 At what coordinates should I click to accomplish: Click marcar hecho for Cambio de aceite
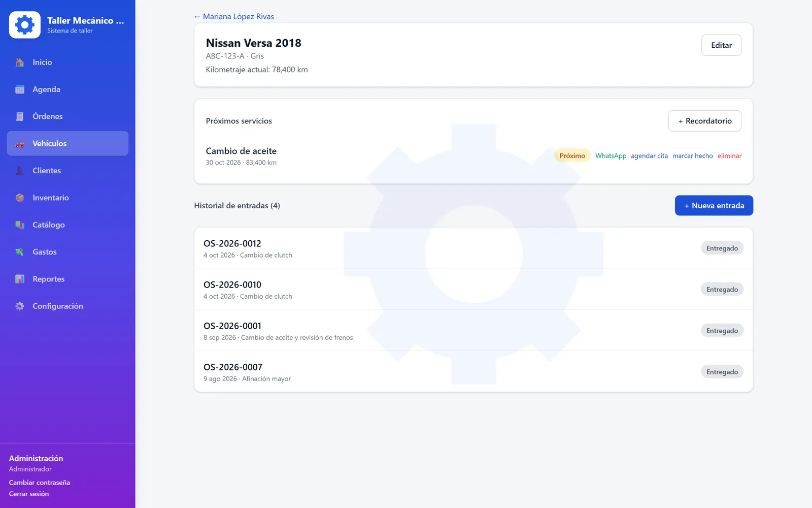(692, 155)
